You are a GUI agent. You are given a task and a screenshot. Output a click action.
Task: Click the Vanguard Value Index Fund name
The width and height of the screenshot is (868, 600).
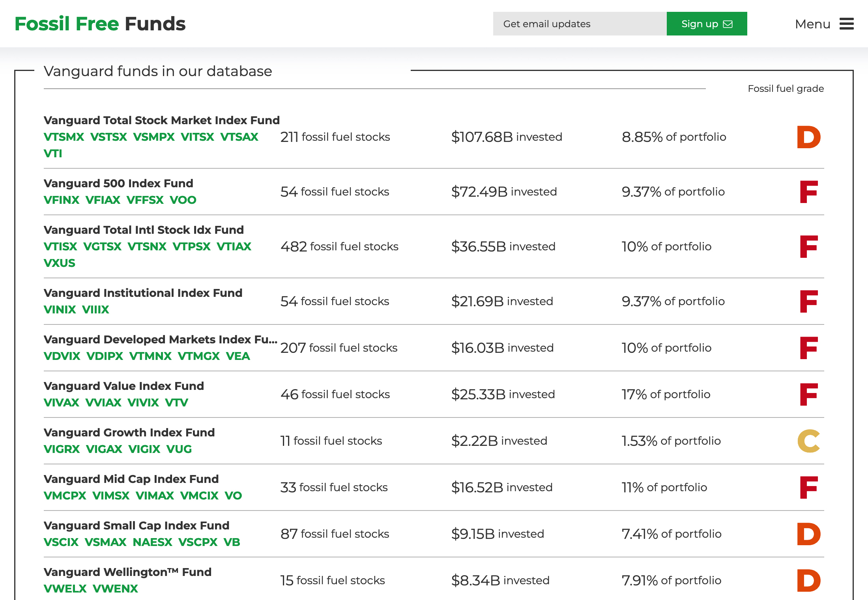(x=124, y=386)
